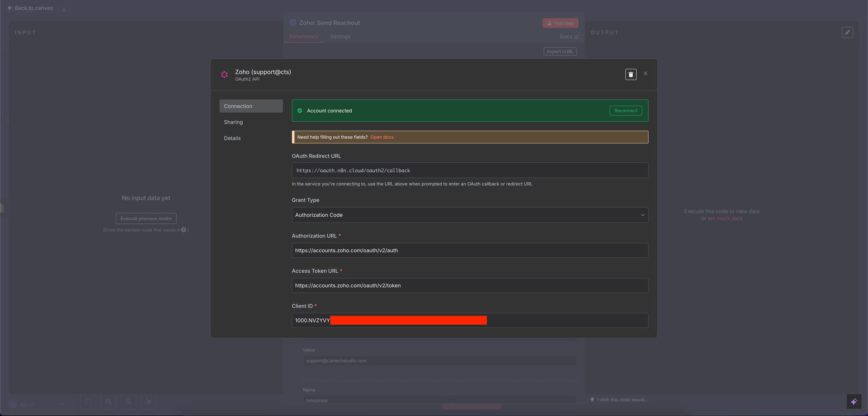Open the Settings tab of the node
The width and height of the screenshot is (868, 416).
pos(340,37)
